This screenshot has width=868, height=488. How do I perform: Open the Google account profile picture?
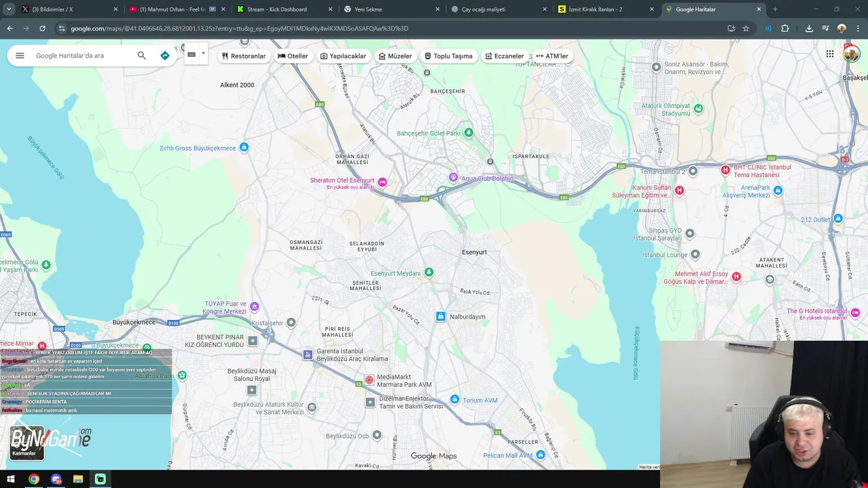(851, 54)
